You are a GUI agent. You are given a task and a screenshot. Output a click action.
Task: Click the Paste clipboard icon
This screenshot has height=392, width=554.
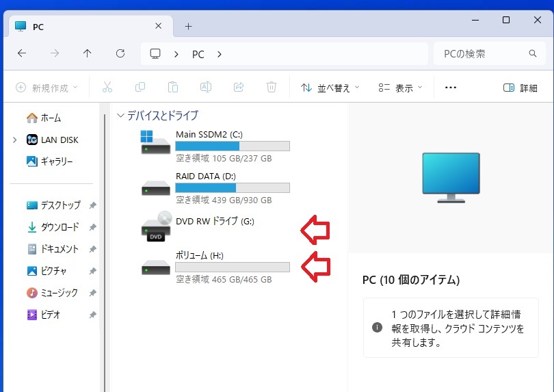point(173,87)
